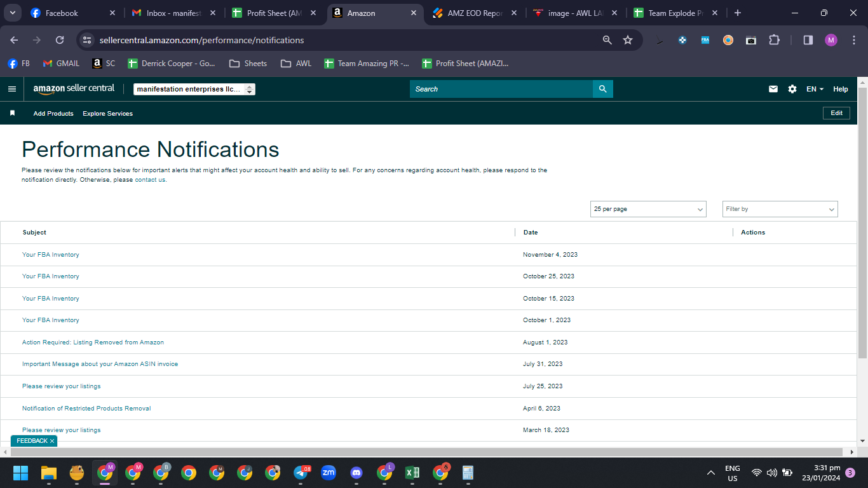Open the Chrome Extensions puzzle icon
The width and height of the screenshot is (868, 488).
[x=774, y=40]
